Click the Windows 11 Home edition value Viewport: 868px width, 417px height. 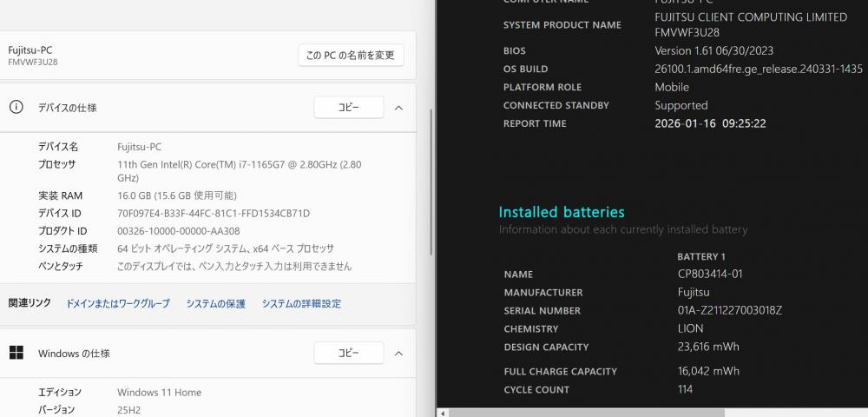click(159, 392)
